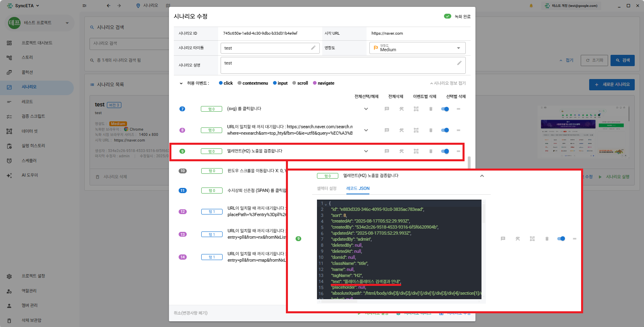This screenshot has width=644, height=327.
Task: Expand step 7 details with chevron
Action: 366,109
